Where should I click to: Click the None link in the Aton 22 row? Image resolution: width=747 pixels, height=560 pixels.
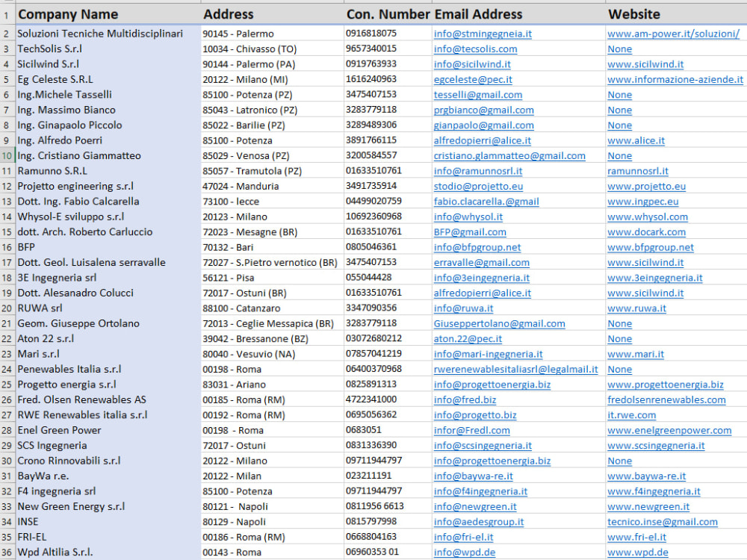point(619,338)
